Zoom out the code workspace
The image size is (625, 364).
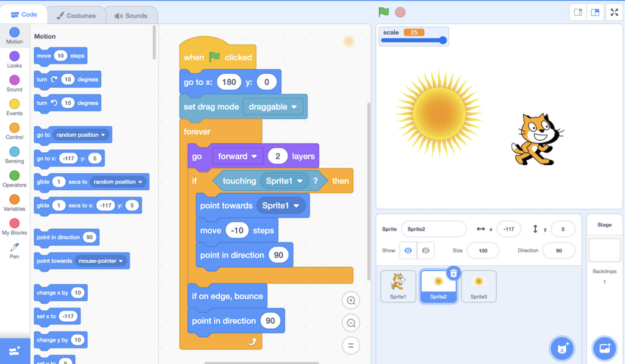(351, 323)
